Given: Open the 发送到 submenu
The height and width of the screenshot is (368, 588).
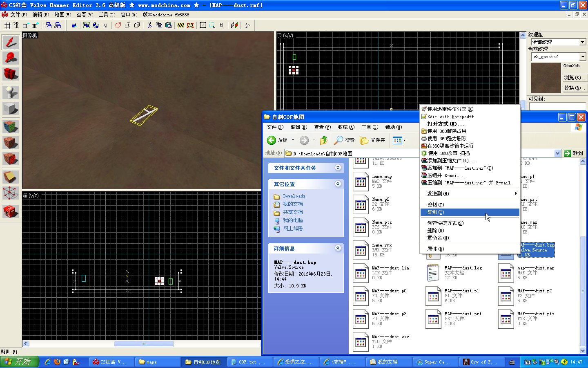Looking at the screenshot, I should (x=470, y=193).
